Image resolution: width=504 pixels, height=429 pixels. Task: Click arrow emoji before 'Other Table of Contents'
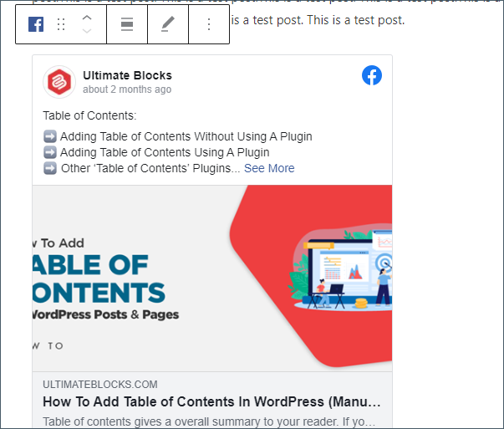point(50,168)
